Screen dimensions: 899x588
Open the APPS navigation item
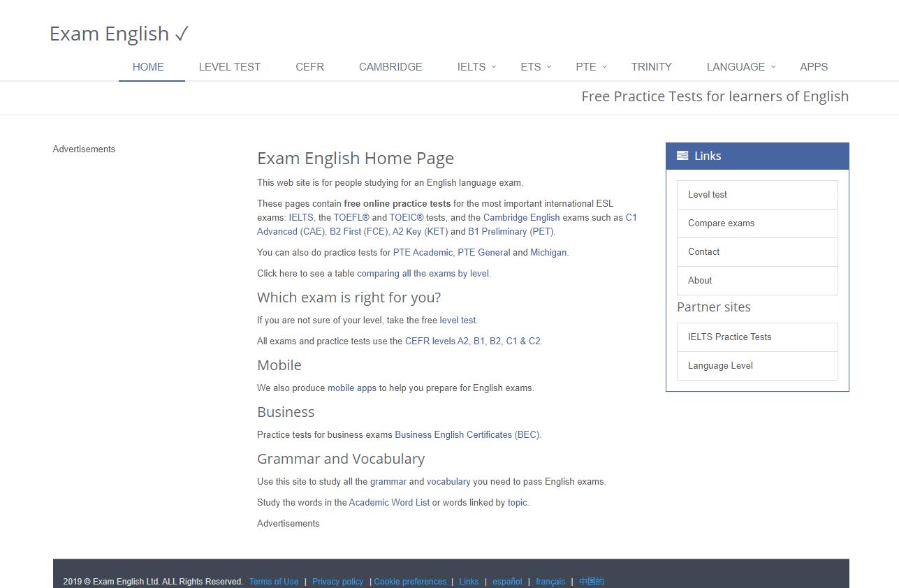[814, 67]
